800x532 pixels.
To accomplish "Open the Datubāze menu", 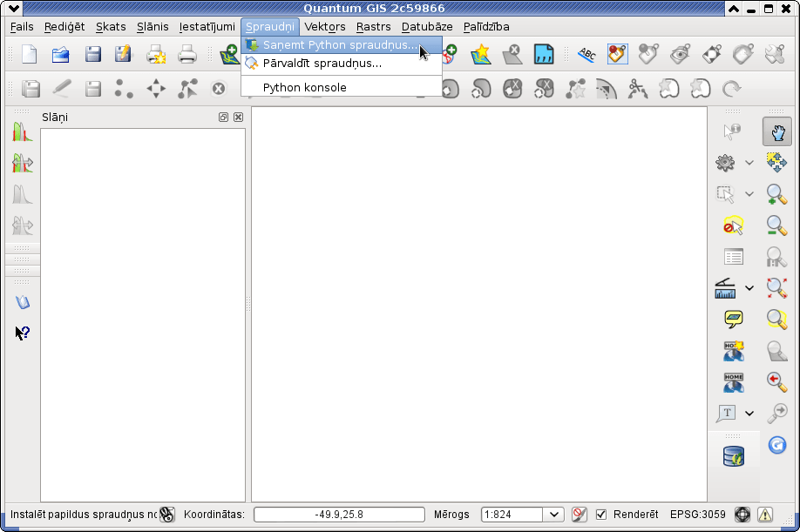I will pyautogui.click(x=427, y=26).
